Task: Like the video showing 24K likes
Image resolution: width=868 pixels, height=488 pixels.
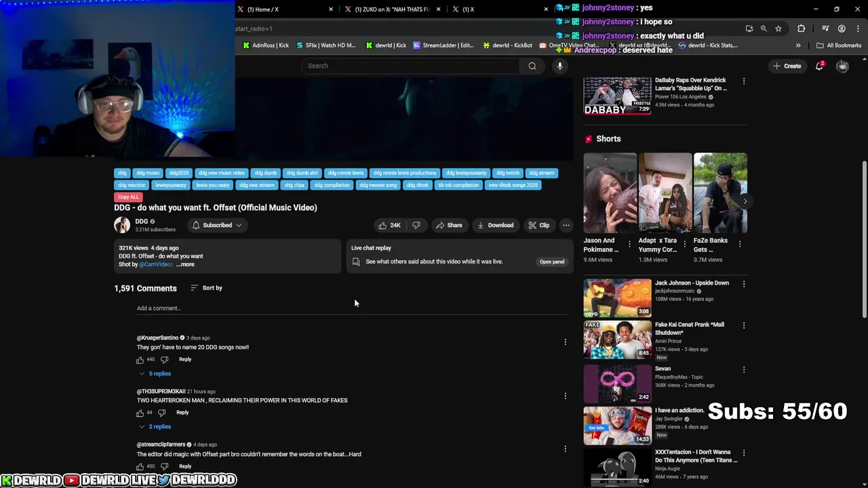Action: (x=390, y=225)
